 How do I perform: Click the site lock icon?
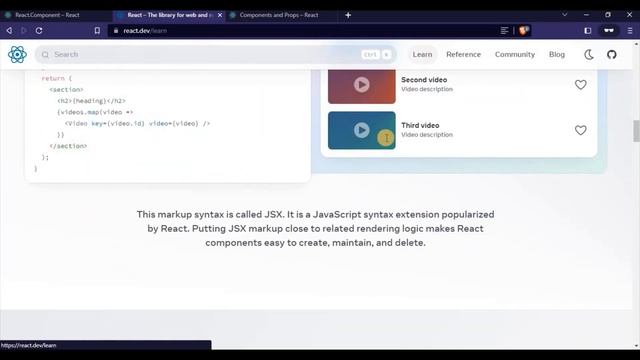click(116, 31)
